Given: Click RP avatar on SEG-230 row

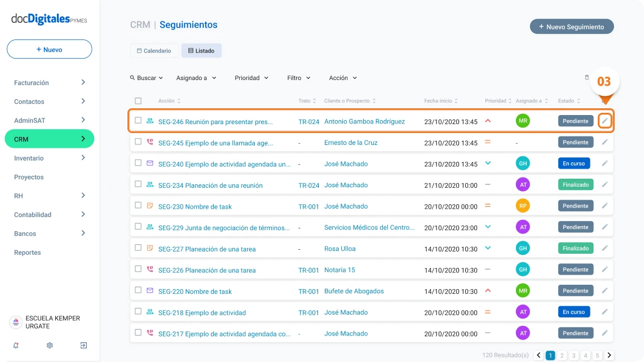Looking at the screenshot, I should click(x=523, y=206).
